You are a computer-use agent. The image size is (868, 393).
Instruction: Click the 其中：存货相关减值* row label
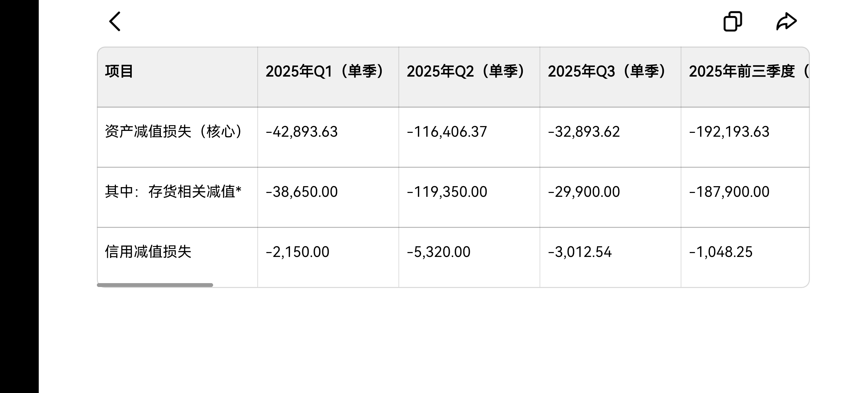[x=173, y=192]
